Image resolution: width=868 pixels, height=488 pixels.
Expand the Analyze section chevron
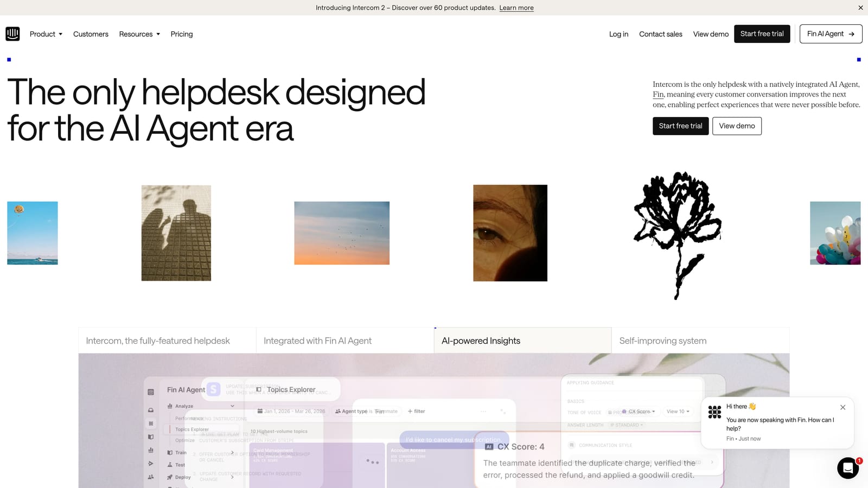(x=232, y=406)
